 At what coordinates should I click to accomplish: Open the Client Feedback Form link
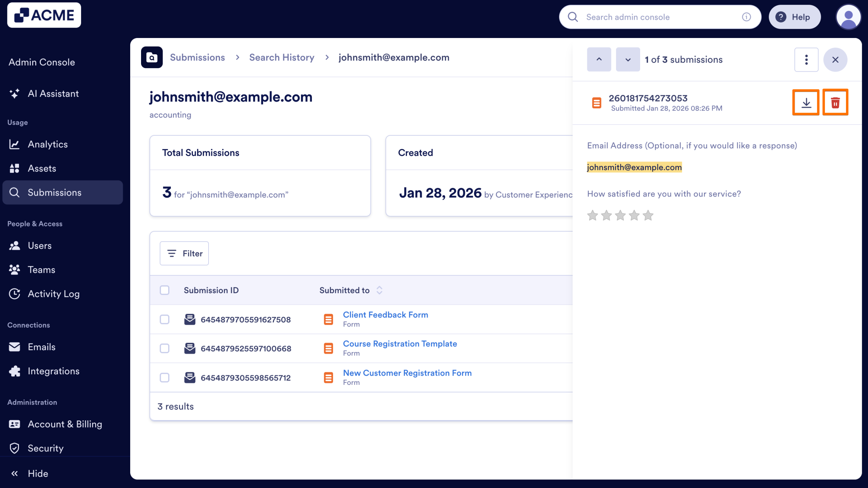pyautogui.click(x=385, y=315)
